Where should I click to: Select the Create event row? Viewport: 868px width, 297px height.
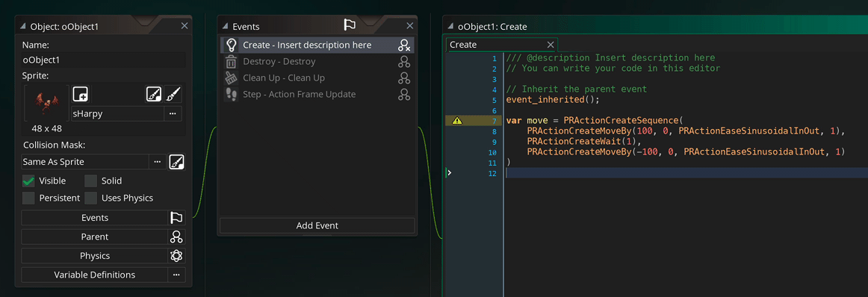(x=317, y=46)
